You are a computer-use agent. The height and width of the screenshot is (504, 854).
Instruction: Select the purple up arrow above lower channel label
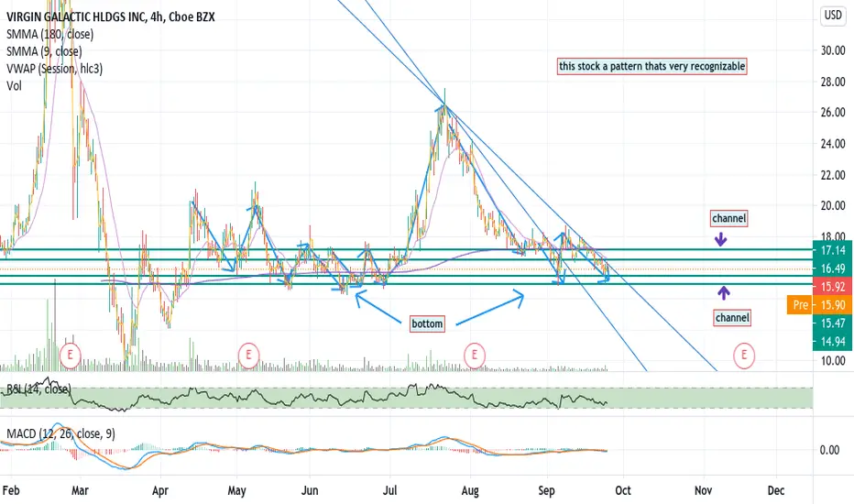tap(723, 293)
